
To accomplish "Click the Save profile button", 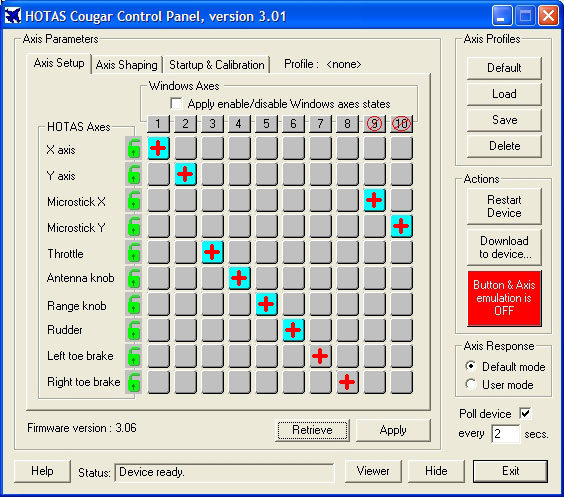I will coord(504,120).
